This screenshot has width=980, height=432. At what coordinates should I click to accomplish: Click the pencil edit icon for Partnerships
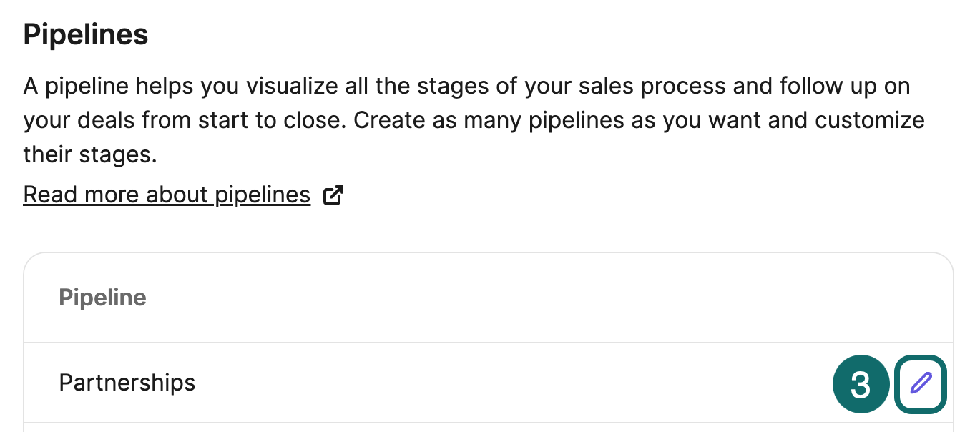tap(921, 384)
